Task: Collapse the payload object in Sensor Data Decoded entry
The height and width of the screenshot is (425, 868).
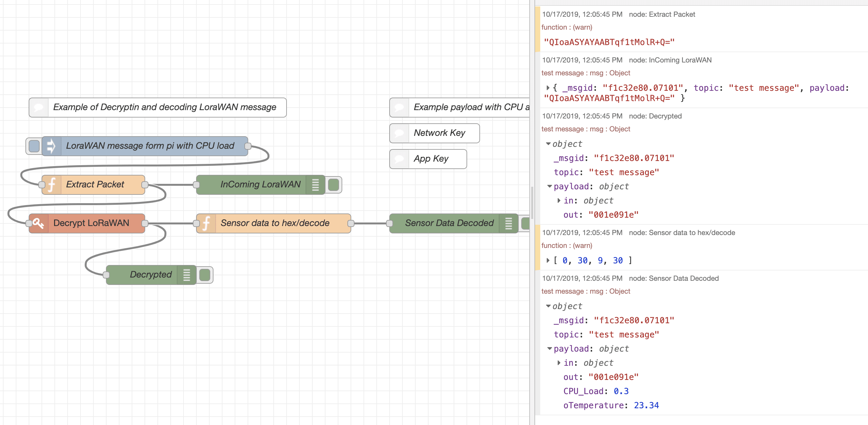Action: pyautogui.click(x=550, y=349)
